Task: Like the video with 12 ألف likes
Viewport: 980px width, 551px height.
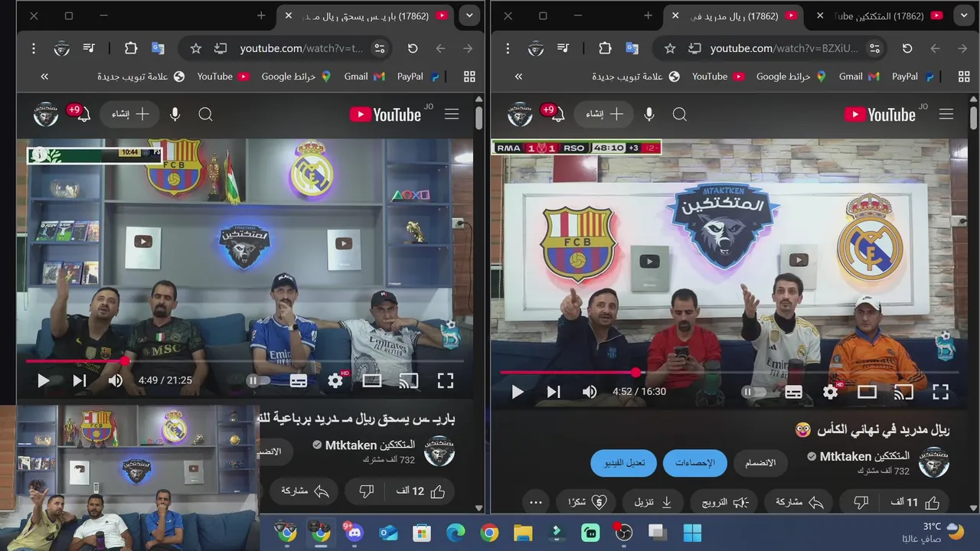Action: 420,491
